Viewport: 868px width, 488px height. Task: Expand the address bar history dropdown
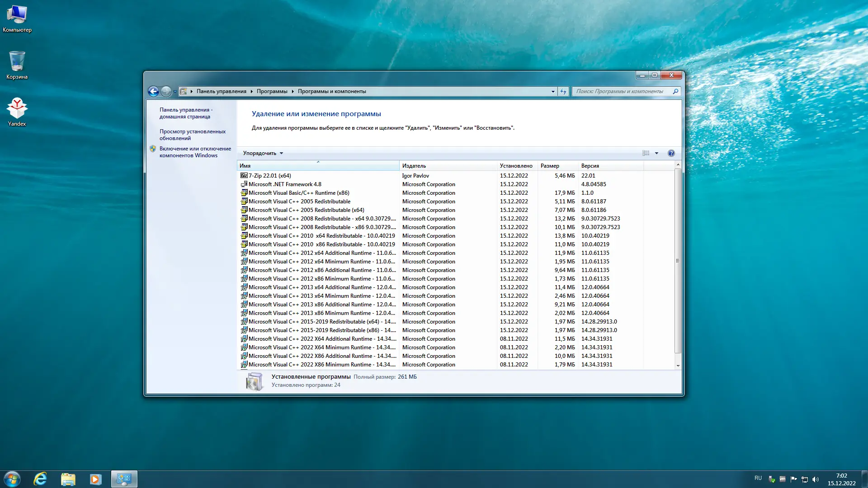(552, 91)
